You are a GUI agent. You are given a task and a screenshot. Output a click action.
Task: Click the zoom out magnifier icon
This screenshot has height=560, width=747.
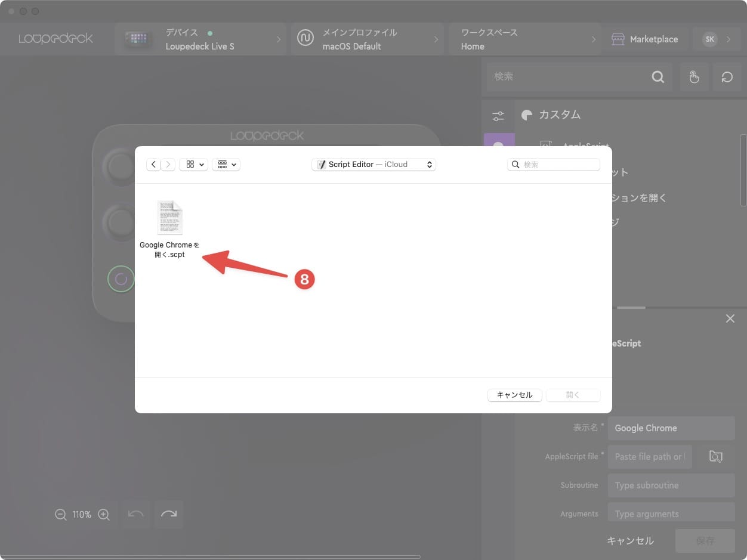60,515
